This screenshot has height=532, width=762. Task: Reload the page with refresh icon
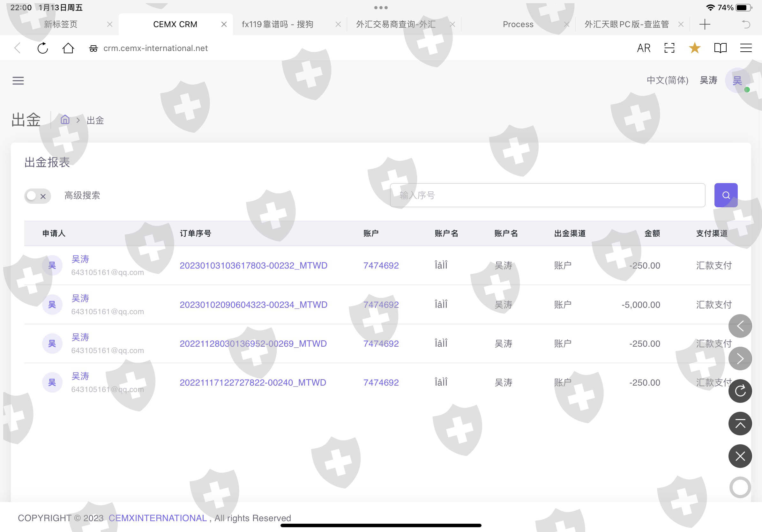point(42,48)
